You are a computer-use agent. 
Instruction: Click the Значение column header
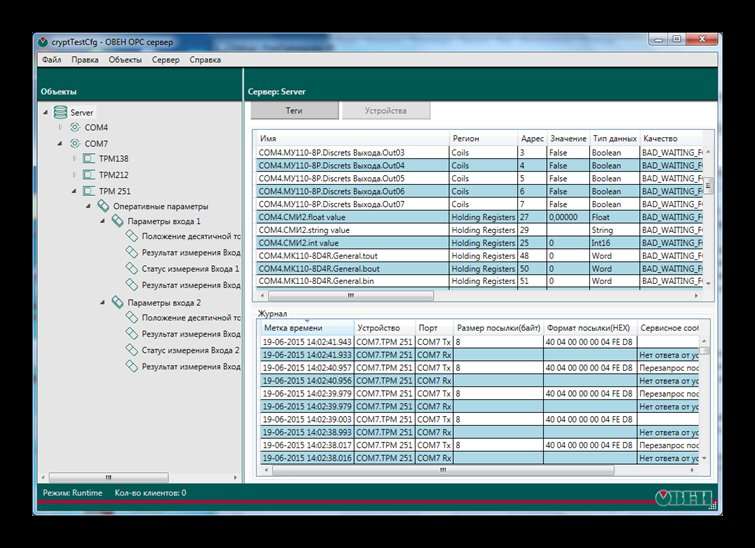(x=568, y=139)
